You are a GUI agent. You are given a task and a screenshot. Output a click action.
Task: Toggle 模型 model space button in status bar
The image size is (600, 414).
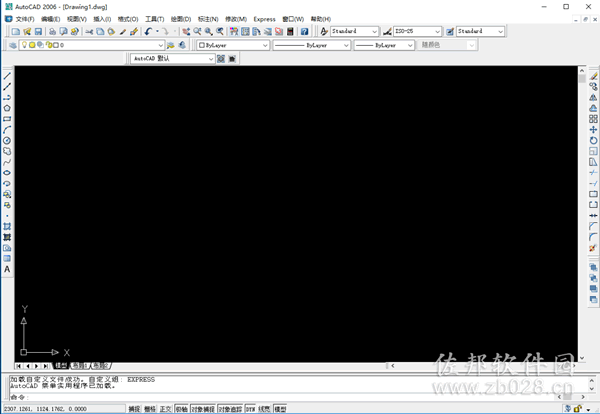point(280,409)
